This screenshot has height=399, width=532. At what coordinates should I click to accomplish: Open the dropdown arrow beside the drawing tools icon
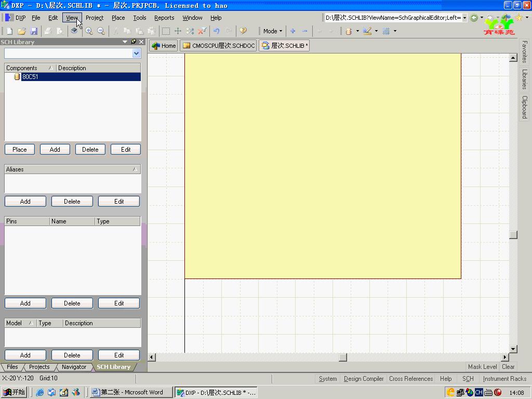tap(376, 31)
